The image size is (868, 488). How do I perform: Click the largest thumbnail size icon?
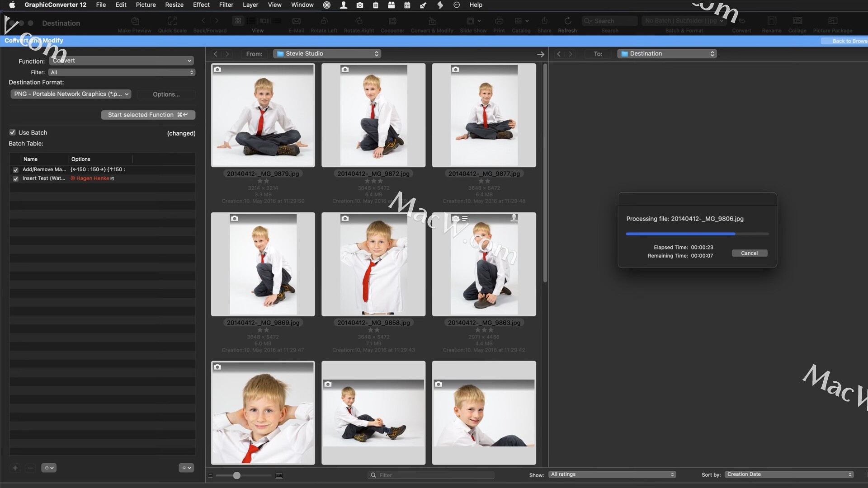[279, 476]
